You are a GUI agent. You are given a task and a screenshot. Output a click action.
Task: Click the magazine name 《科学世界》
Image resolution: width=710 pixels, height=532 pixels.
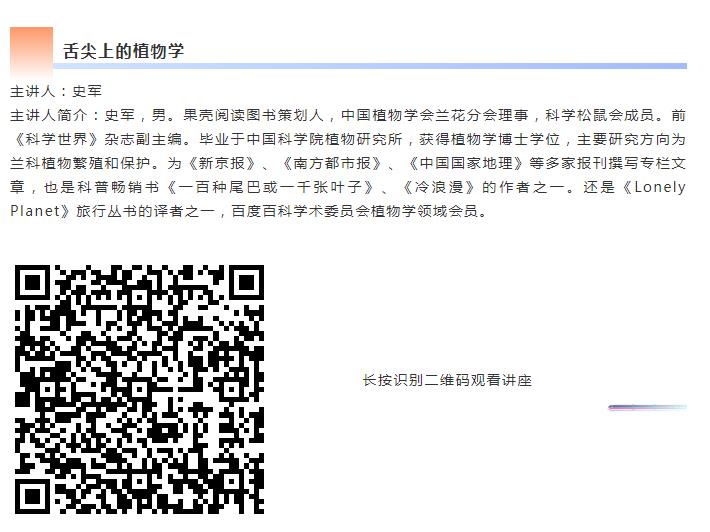coord(57,139)
